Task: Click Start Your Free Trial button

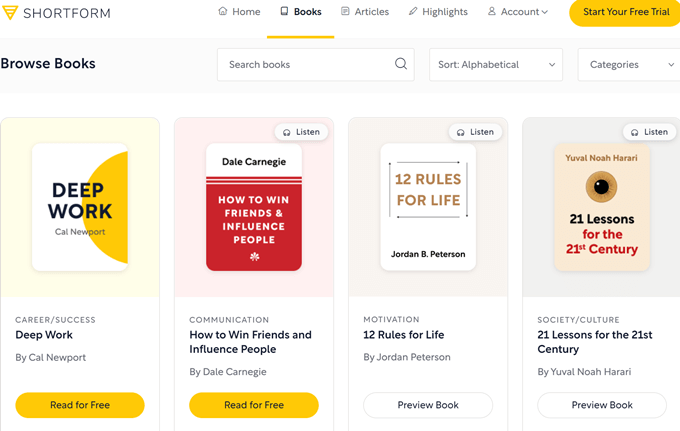Action: coord(625,12)
